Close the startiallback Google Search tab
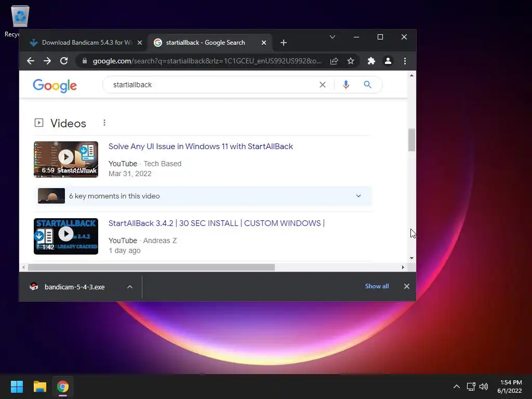This screenshot has height=399, width=532. point(263,43)
